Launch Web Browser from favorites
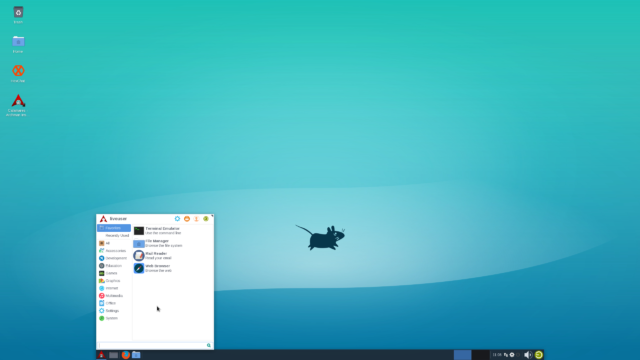 pos(173,268)
